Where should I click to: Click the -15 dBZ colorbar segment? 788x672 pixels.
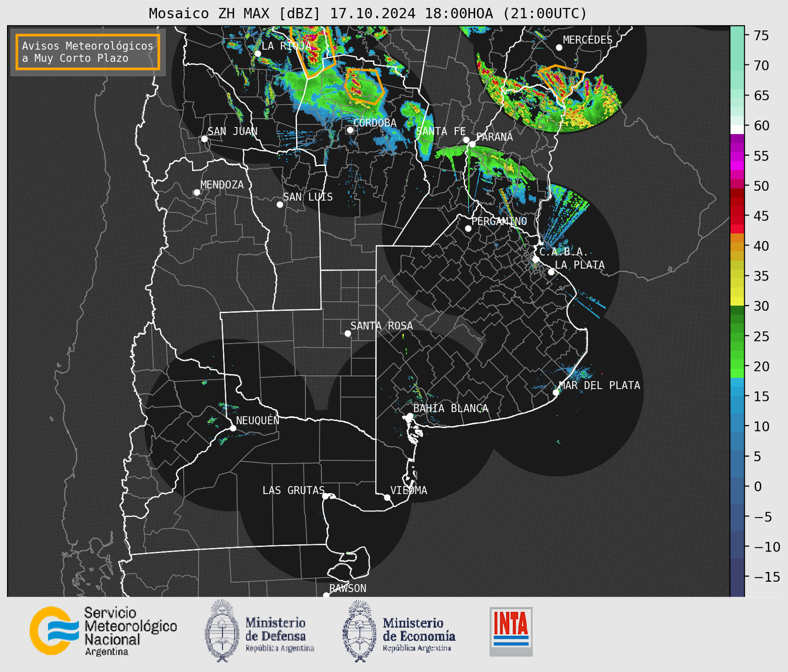[x=737, y=577]
